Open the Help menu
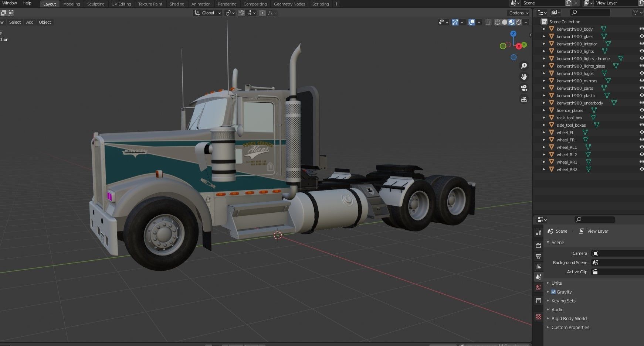The height and width of the screenshot is (346, 644). point(27,3)
